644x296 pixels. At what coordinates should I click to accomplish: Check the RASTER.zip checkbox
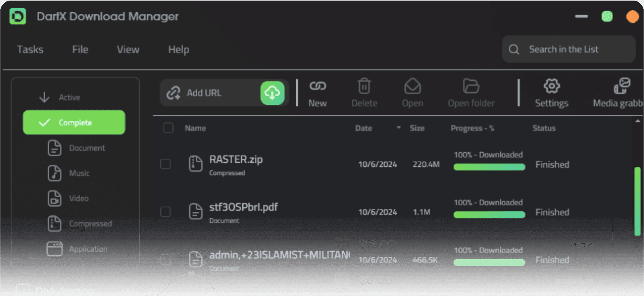pyautogui.click(x=165, y=164)
